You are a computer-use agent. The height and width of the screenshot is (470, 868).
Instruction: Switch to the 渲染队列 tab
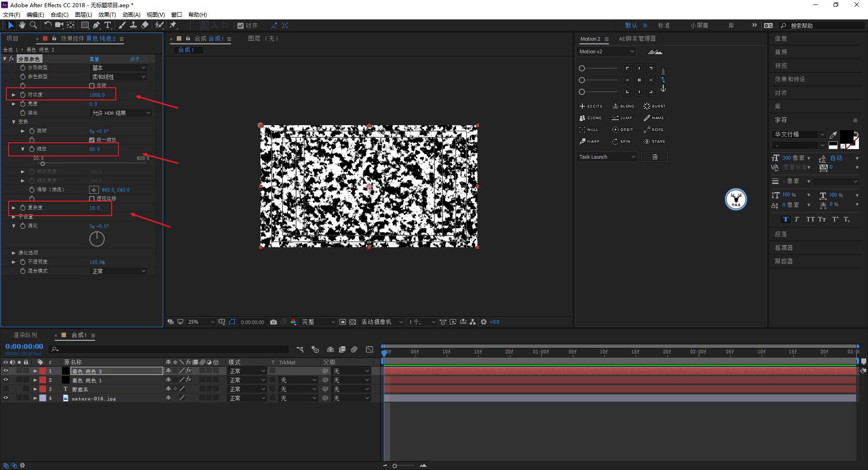click(25, 335)
